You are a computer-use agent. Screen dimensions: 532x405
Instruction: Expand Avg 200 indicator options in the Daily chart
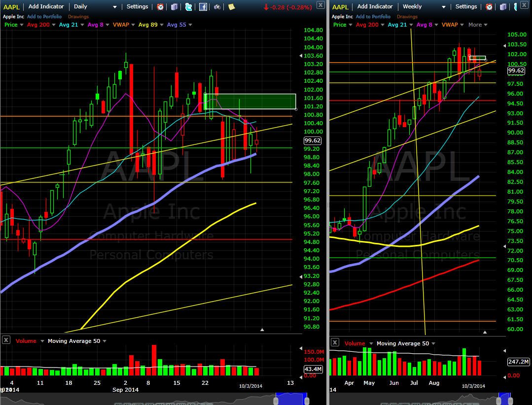click(54, 25)
